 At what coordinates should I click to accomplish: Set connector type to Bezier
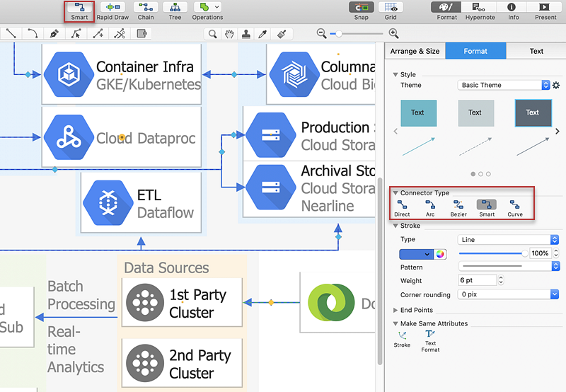pos(458,208)
